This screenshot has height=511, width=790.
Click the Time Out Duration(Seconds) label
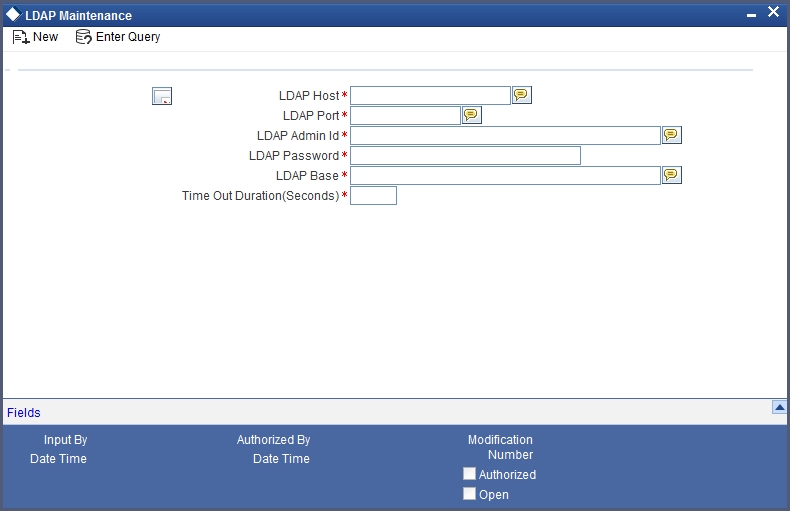coord(260,196)
